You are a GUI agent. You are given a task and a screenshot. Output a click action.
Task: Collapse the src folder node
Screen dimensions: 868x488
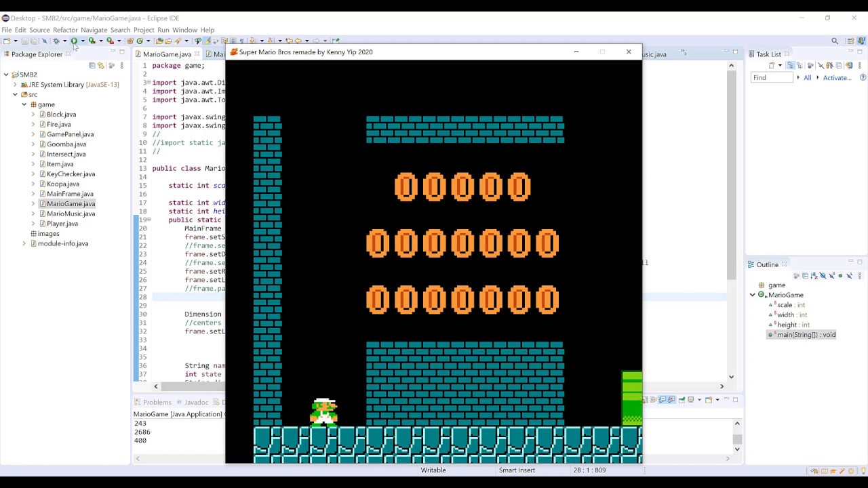click(x=15, y=94)
